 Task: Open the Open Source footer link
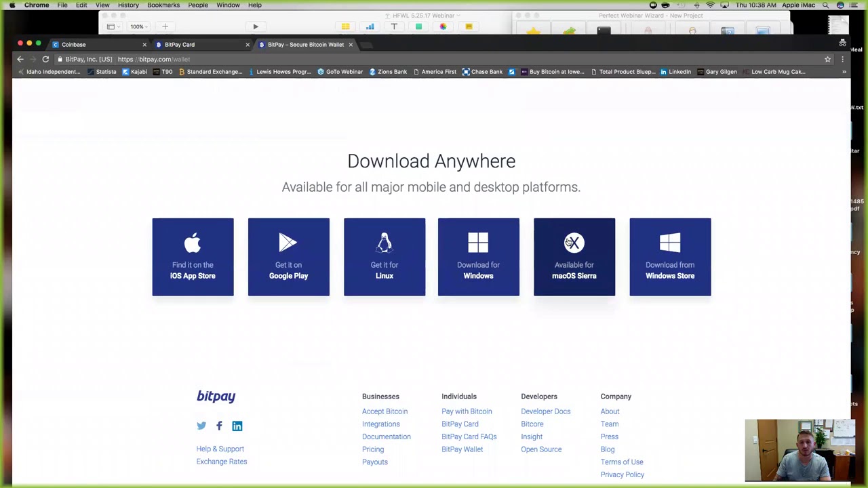(541, 449)
